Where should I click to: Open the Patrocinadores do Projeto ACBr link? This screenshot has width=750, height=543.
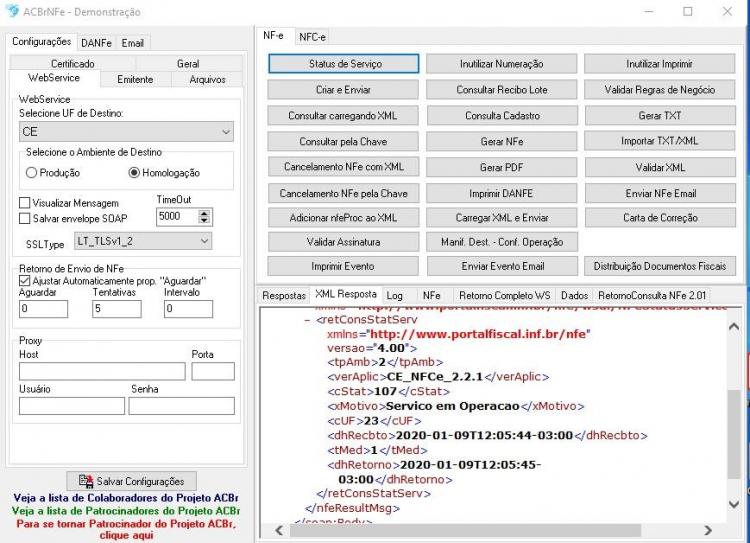(x=126, y=511)
